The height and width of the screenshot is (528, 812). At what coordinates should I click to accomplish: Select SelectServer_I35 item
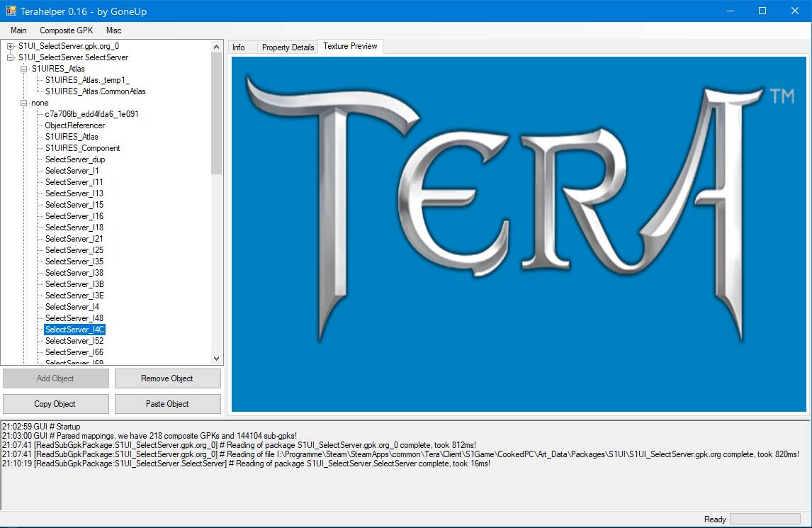coord(74,262)
